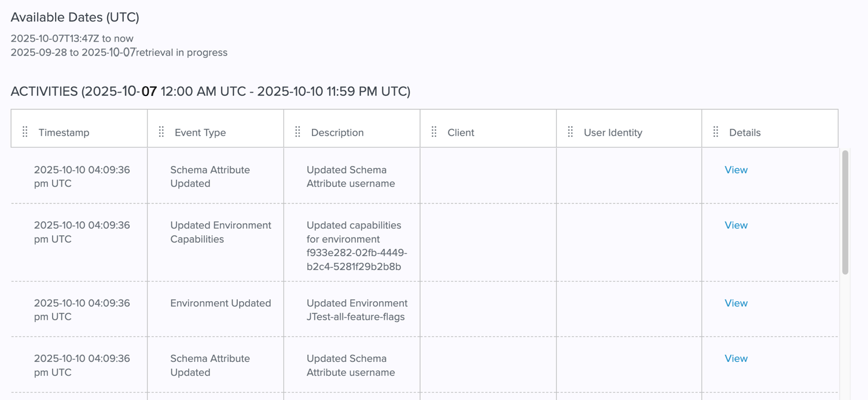The height and width of the screenshot is (400, 868).
Task: Click the Event Type column drag handle icon
Action: click(161, 131)
